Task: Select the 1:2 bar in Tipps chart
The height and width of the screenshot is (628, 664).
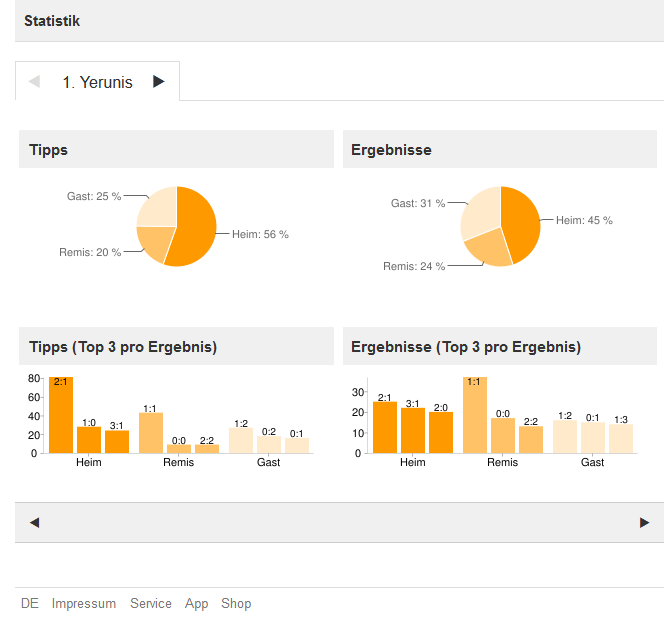Action: point(241,441)
